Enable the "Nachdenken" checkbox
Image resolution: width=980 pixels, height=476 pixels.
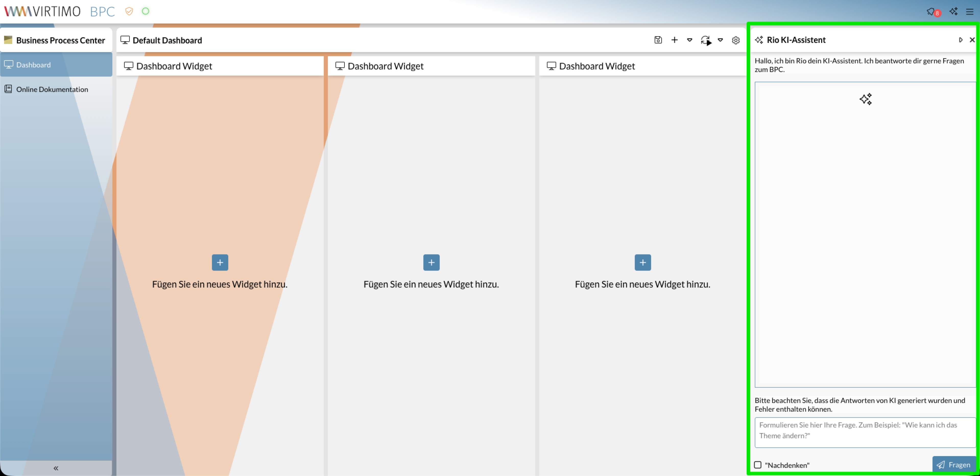(758, 465)
